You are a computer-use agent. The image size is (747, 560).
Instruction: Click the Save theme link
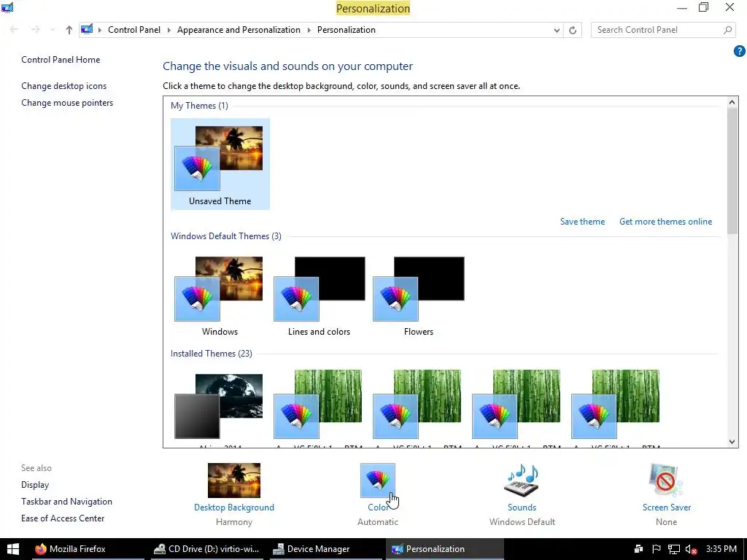(582, 222)
